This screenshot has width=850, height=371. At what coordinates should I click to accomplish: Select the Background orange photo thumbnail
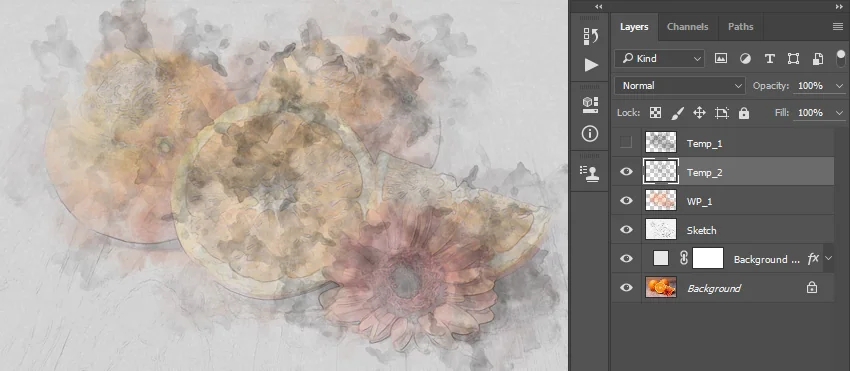(661, 287)
